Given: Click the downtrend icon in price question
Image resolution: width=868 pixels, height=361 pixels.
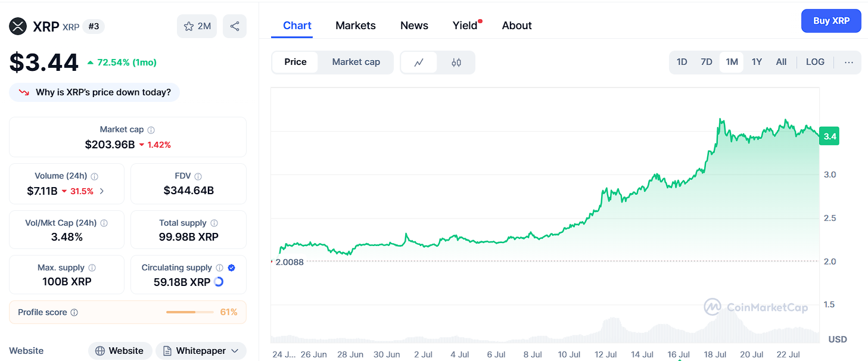Looking at the screenshot, I should pyautogui.click(x=24, y=92).
